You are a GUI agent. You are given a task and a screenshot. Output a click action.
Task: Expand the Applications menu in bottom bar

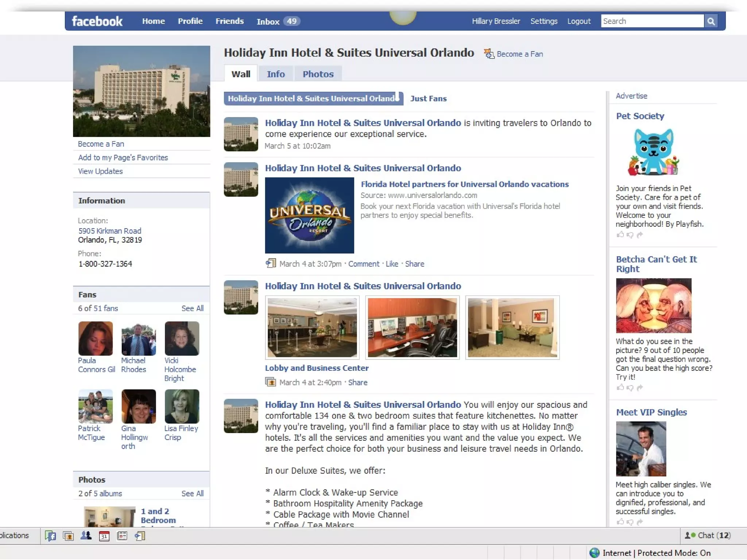coord(15,535)
